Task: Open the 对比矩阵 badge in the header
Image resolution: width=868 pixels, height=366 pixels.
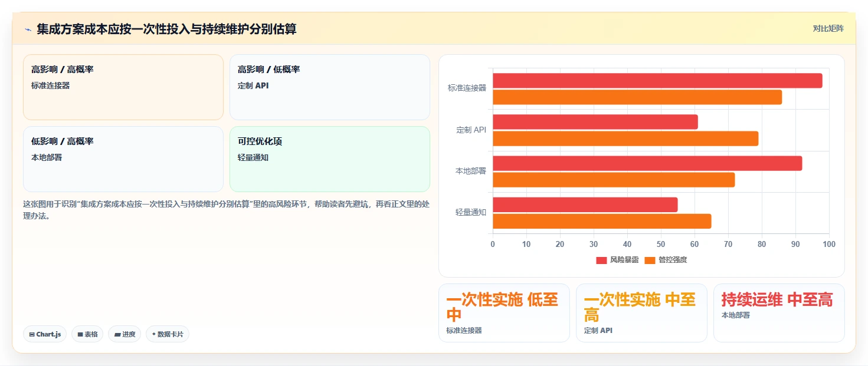Action: click(x=828, y=28)
